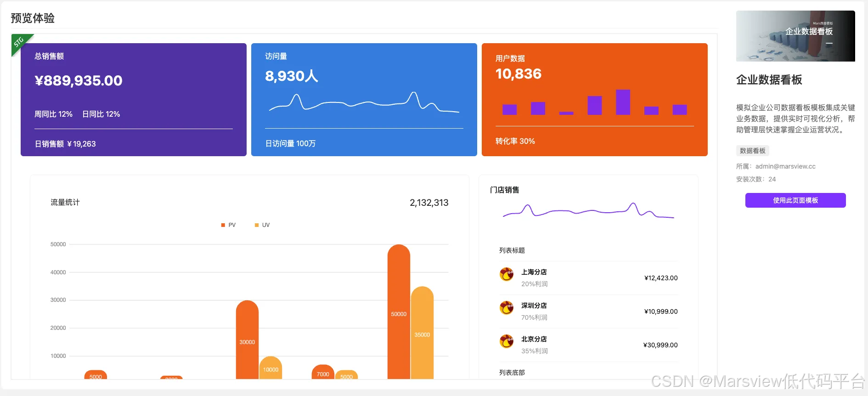Click the 列表底部 list footer
This screenshot has width=868, height=396.
pyautogui.click(x=512, y=373)
